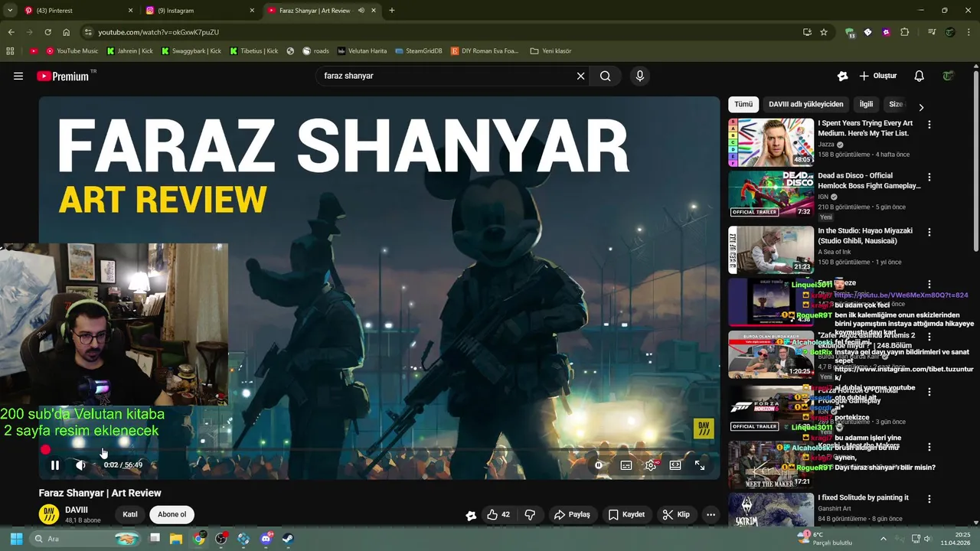Click the Abone ol subscribe button
Viewport: 980px width, 551px height.
171,514
